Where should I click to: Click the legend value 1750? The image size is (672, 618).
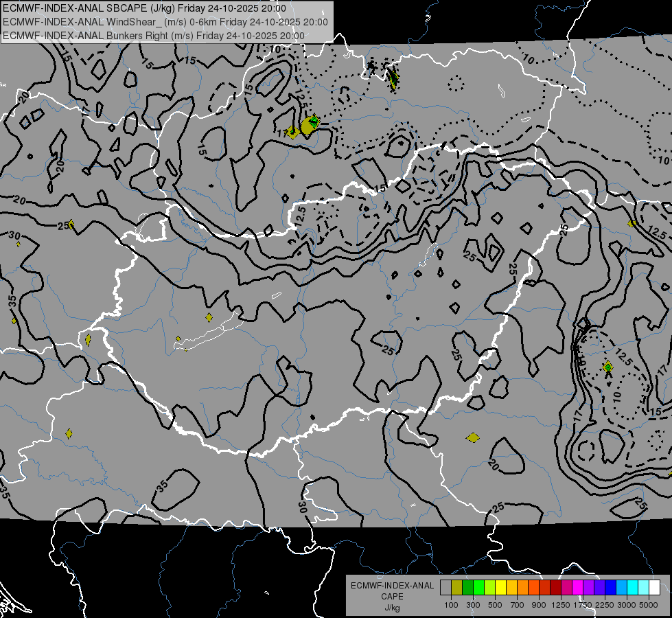583,605
